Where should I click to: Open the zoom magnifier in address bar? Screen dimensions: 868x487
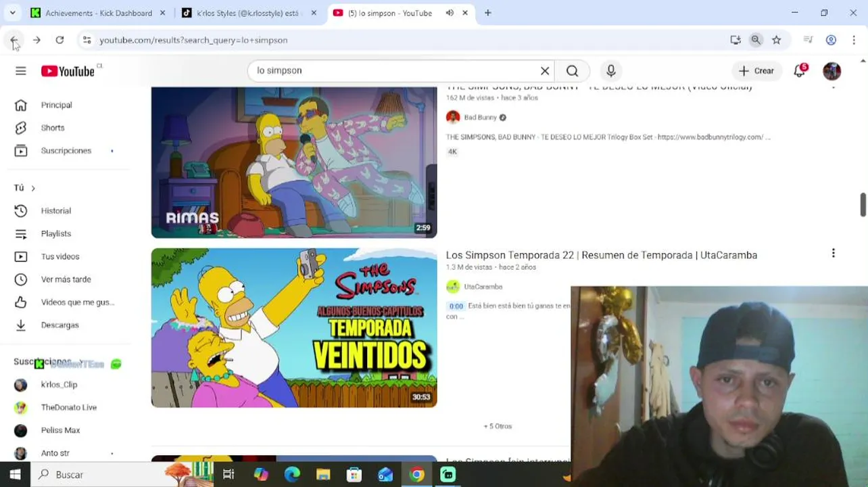[x=756, y=41]
